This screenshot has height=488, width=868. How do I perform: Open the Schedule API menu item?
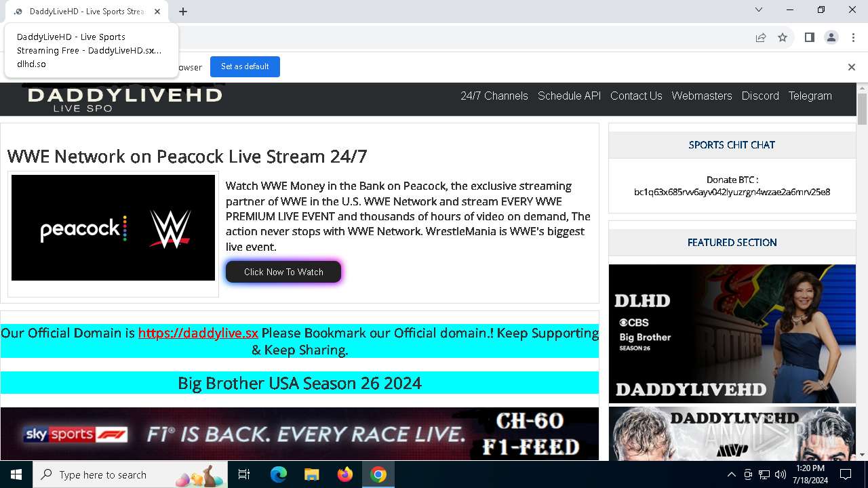pyautogui.click(x=569, y=96)
